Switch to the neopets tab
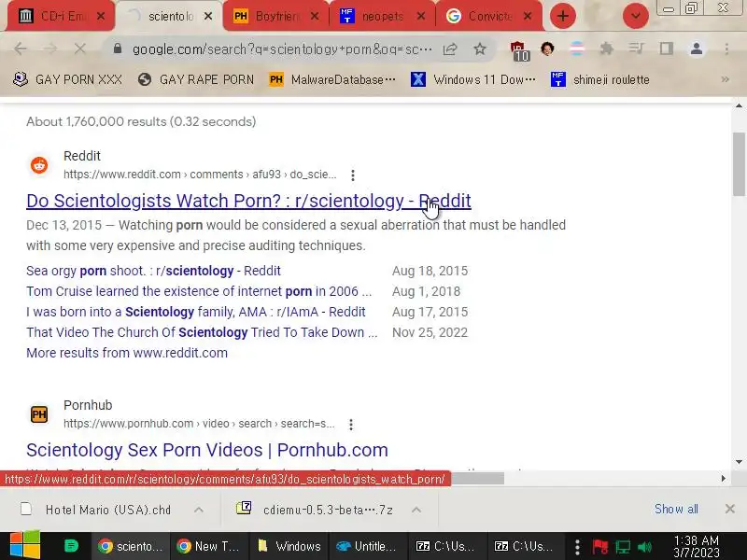The width and height of the screenshot is (747, 560). [x=383, y=16]
